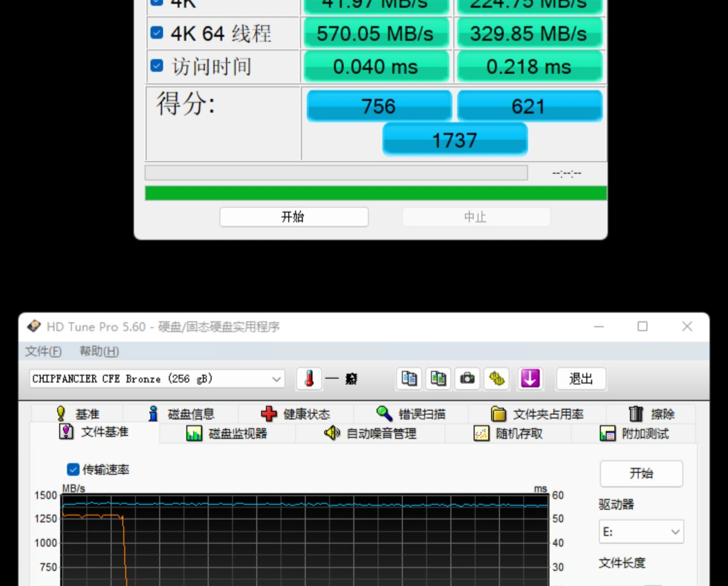Copy text results to clipboard icon
Viewport: 728px width, 586px height.
point(409,379)
